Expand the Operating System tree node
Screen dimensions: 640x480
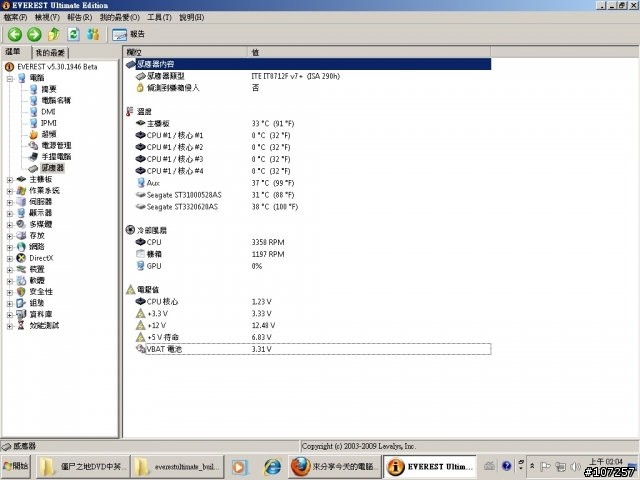[x=10, y=191]
